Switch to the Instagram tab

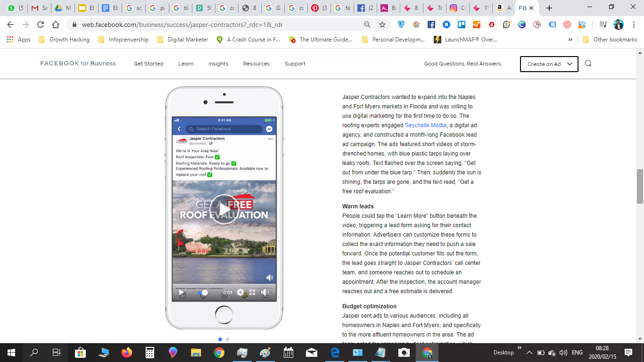[x=457, y=8]
